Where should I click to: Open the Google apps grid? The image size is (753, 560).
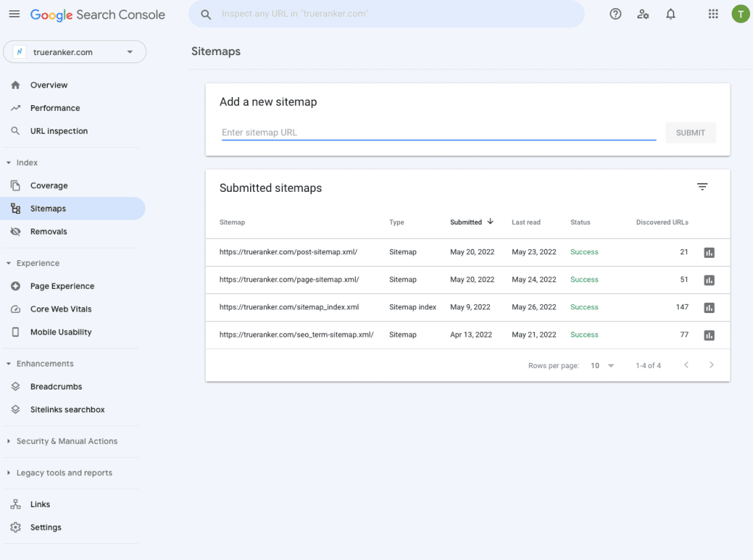[713, 14]
